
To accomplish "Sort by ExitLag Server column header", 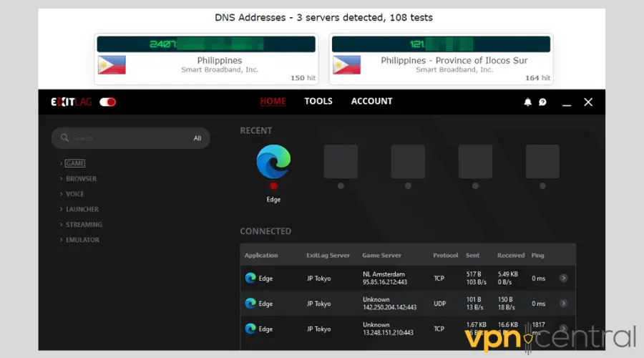I will click(x=328, y=255).
